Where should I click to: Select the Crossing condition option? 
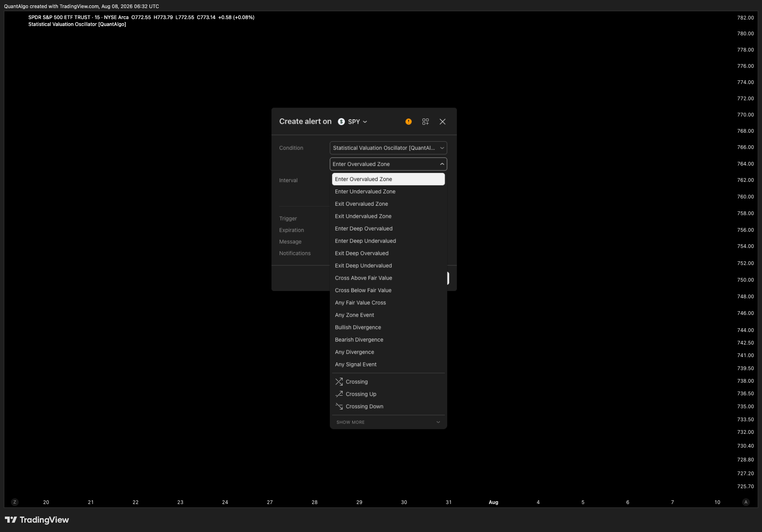388,382
